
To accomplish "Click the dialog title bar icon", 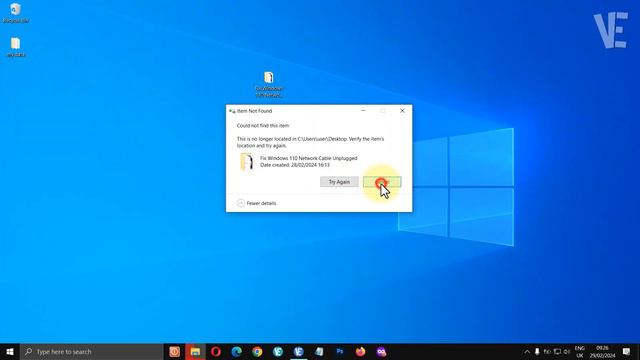I will (x=232, y=111).
